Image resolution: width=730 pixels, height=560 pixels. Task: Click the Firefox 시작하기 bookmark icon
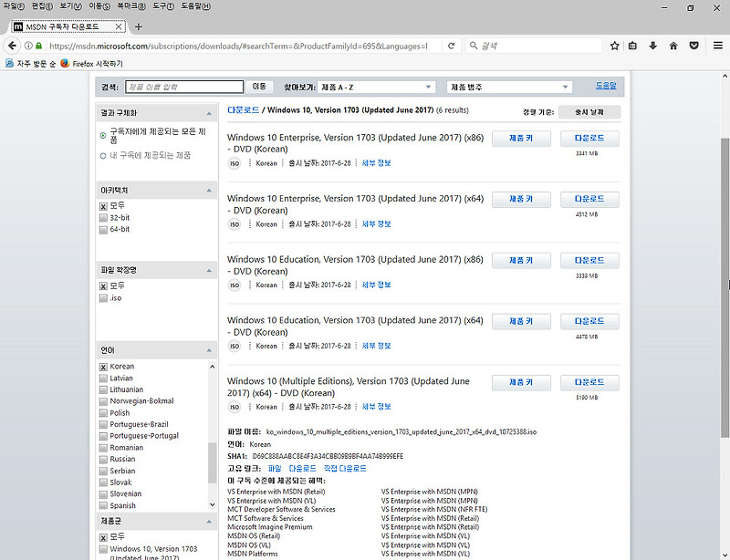[x=65, y=63]
